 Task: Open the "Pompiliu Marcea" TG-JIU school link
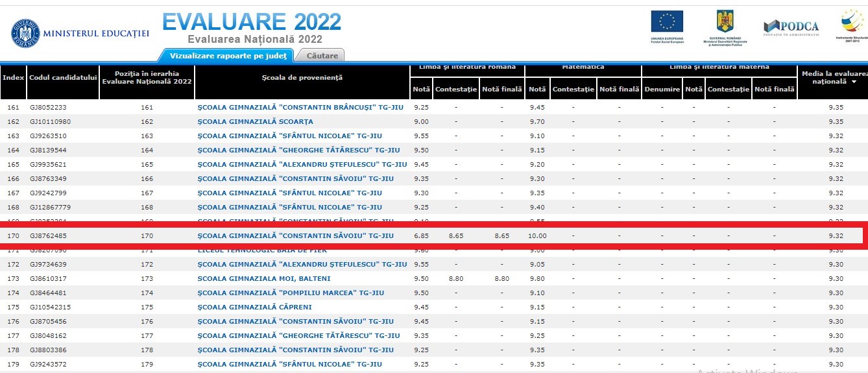click(291, 293)
